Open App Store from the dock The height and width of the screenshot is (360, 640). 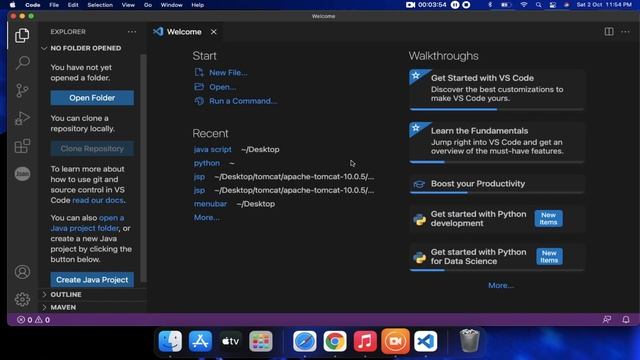[x=200, y=341]
